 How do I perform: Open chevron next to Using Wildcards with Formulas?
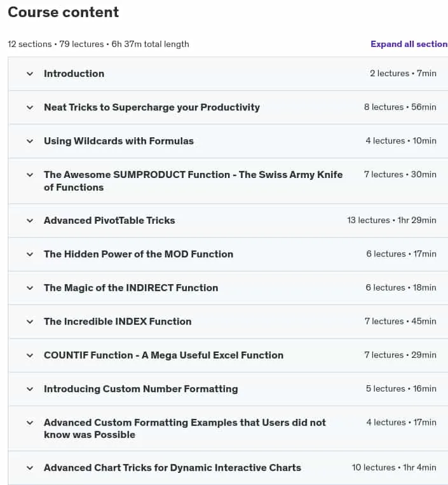tap(30, 141)
